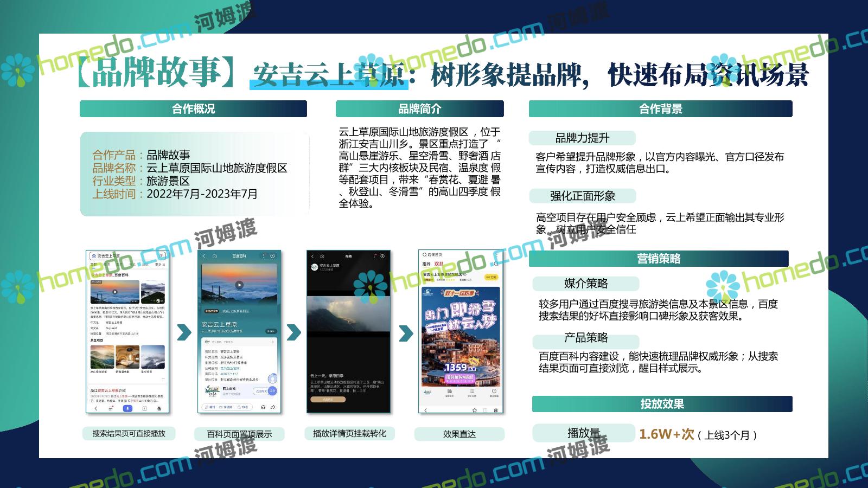Tap the paw icon in search page bottom bar
This screenshot has height=488, width=868.
point(159,408)
